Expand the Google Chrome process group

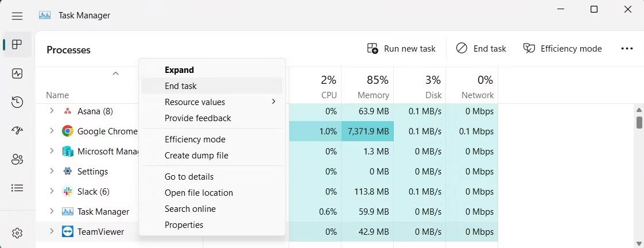coord(52,130)
